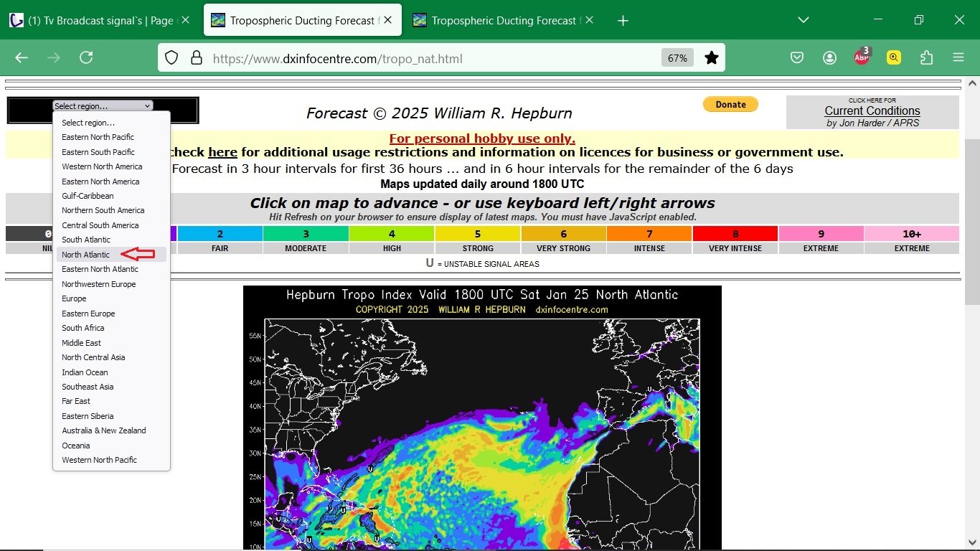This screenshot has width=980, height=551.
Task: Follow the 'here' usage restrictions link
Action: click(222, 152)
